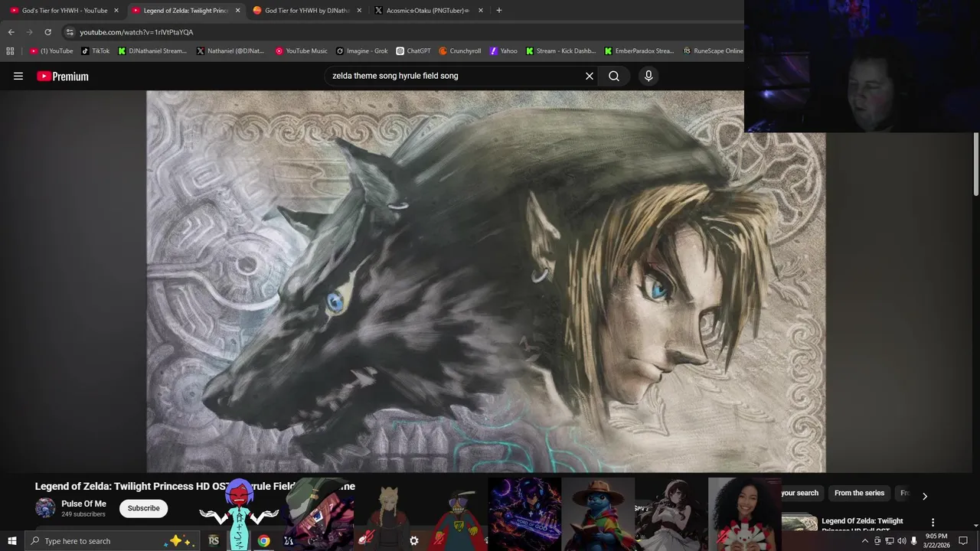This screenshot has height=551, width=980.
Task: Open the volume control in system tray
Action: (902, 541)
